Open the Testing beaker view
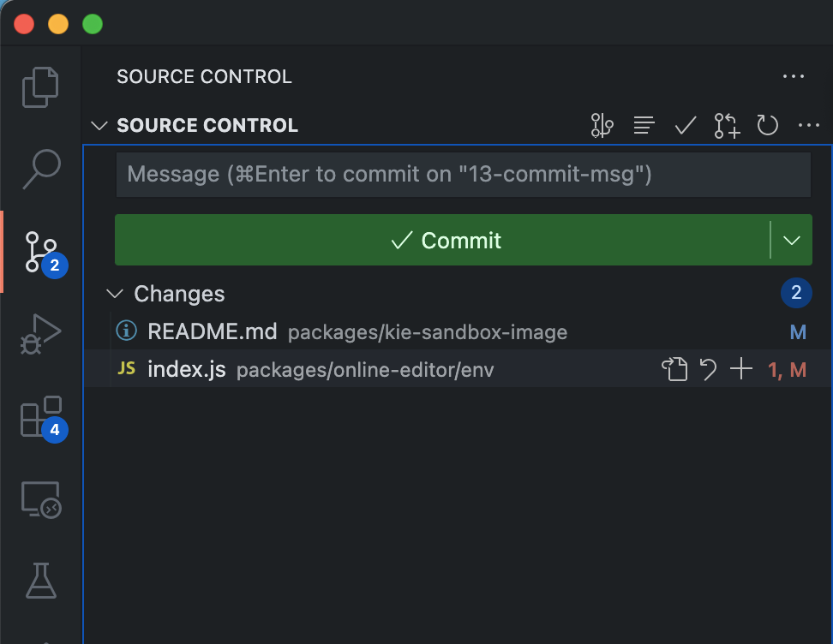The height and width of the screenshot is (644, 833). [x=40, y=581]
